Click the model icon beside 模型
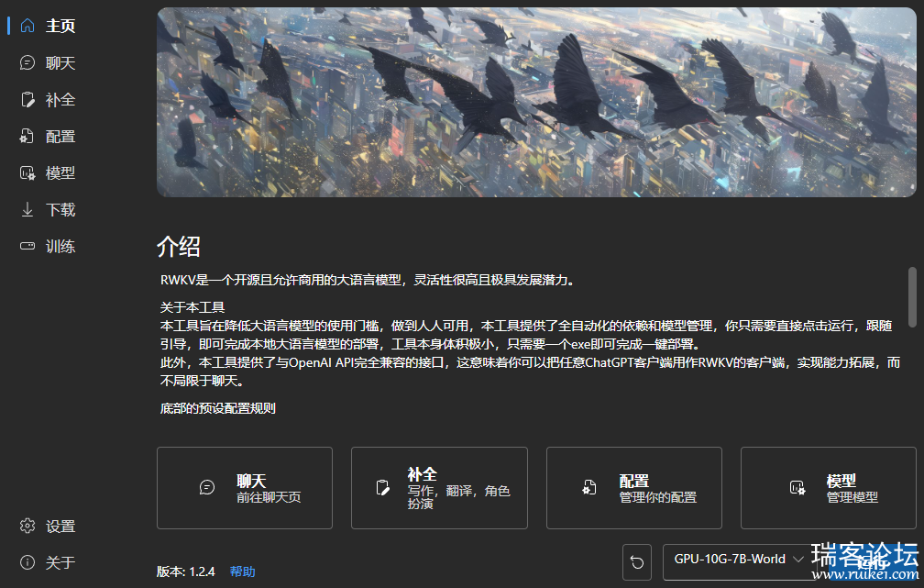This screenshot has height=588, width=924. (27, 172)
